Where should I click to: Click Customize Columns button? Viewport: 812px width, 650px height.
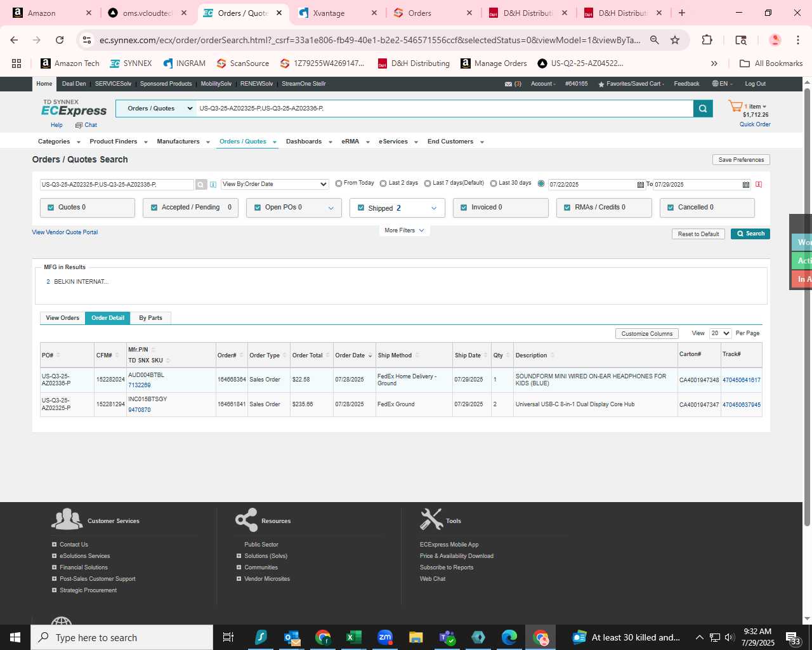pos(647,333)
